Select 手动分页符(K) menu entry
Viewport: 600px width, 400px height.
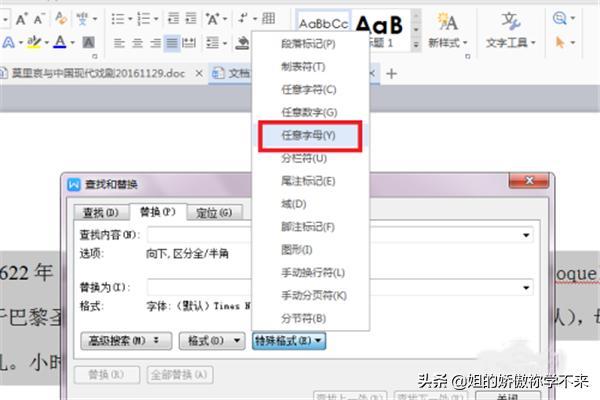[310, 296]
